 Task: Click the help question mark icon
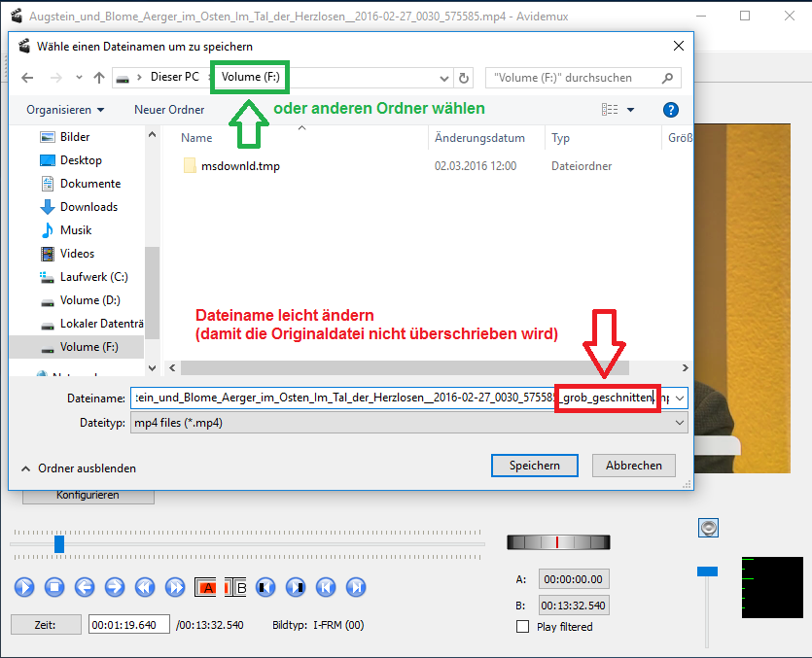[x=670, y=110]
